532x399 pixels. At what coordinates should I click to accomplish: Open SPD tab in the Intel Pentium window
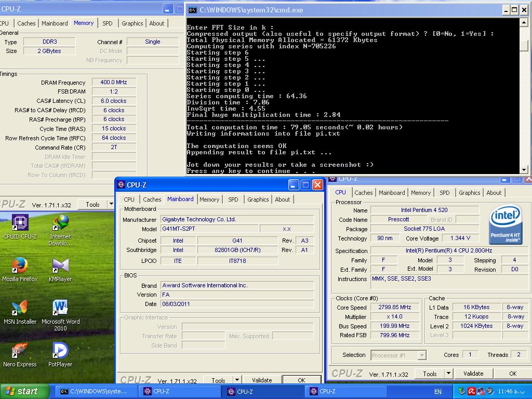445,193
